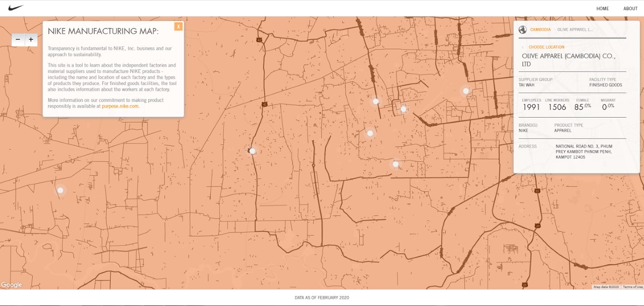
Task: Open the map Terms of Use link
Action: [x=633, y=287]
